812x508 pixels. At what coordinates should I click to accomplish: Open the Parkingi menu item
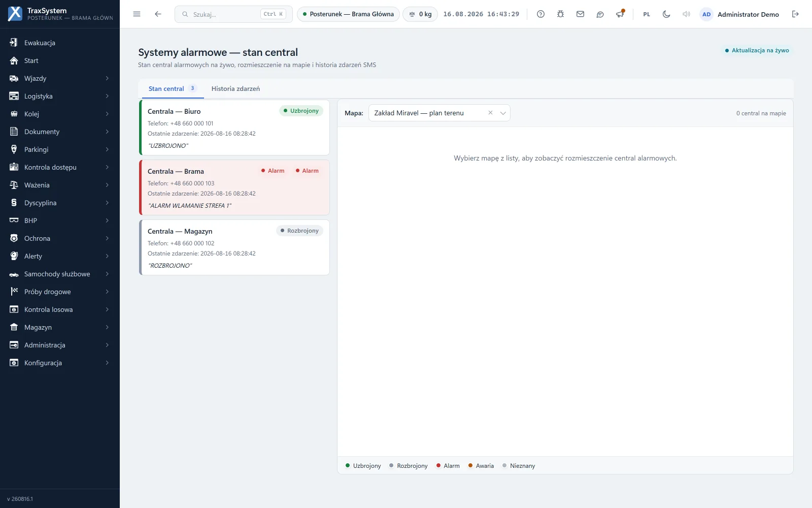(60, 149)
